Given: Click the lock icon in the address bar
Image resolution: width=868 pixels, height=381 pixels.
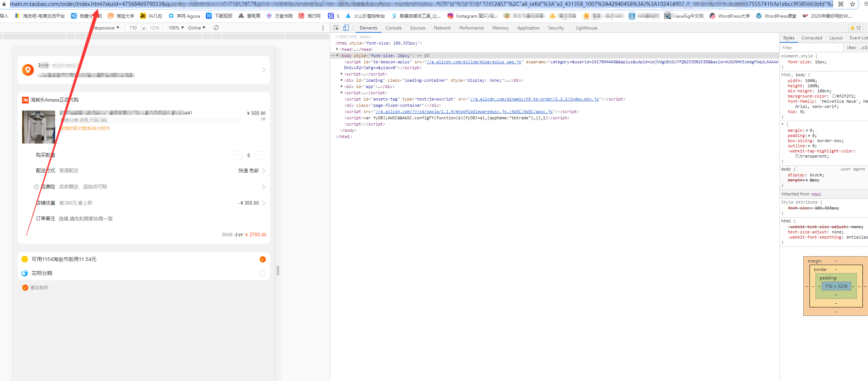Looking at the screenshot, I should click(x=4, y=4).
